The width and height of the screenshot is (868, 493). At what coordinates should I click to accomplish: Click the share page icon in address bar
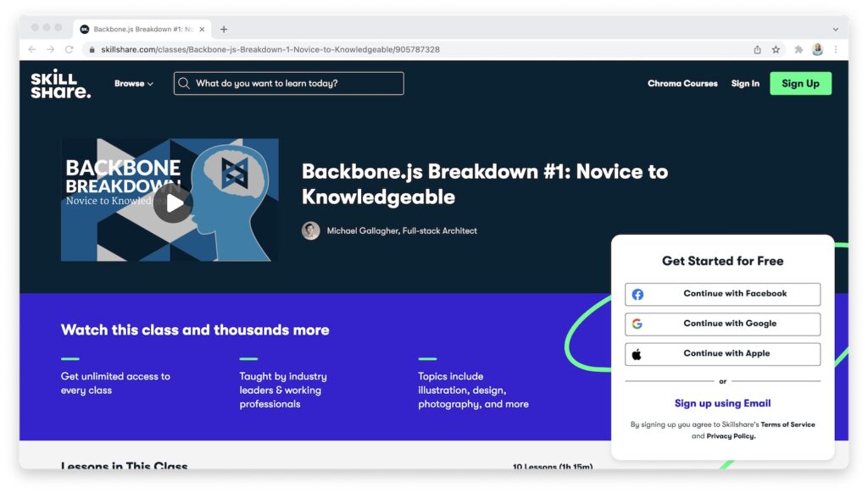pyautogui.click(x=757, y=49)
